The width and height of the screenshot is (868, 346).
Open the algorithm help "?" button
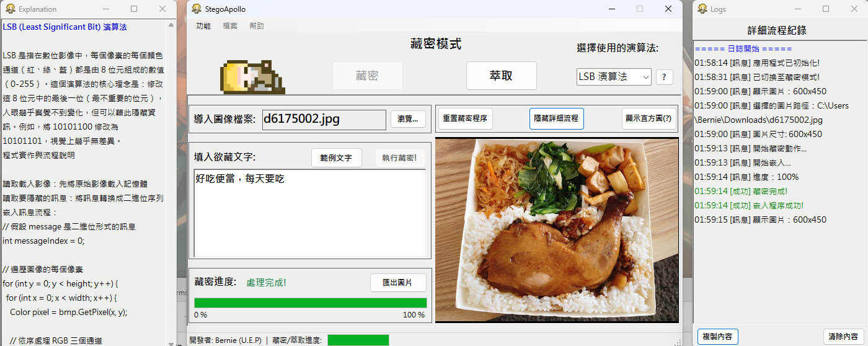pyautogui.click(x=664, y=77)
